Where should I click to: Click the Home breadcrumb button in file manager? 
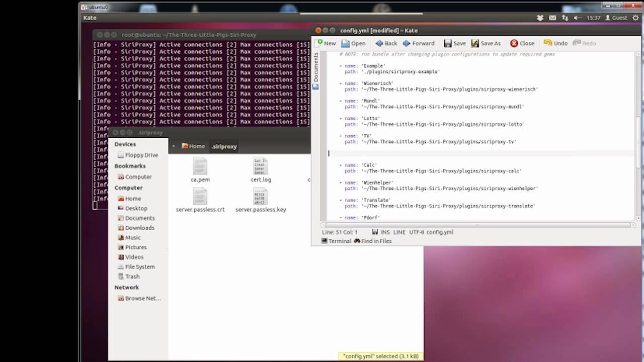[x=193, y=146]
